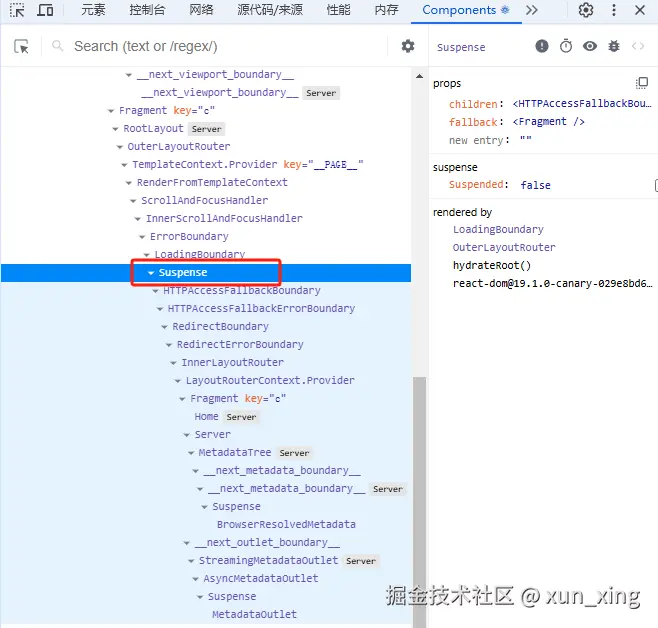Focus the component search field

[x=227, y=46]
